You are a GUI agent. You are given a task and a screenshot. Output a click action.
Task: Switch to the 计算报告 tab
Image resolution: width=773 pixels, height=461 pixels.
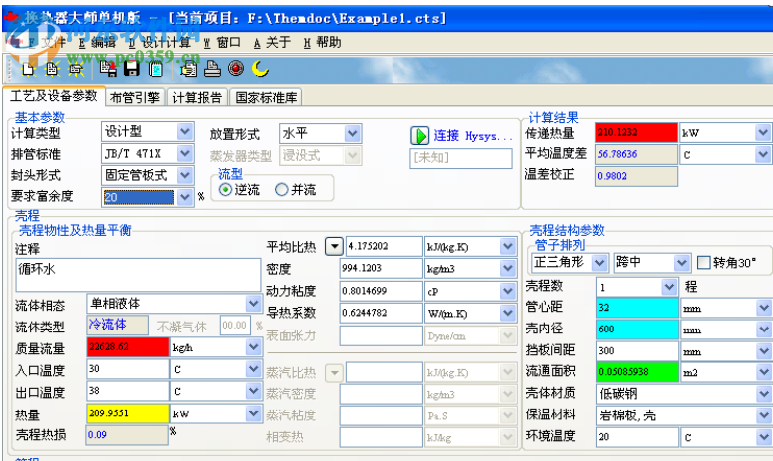197,98
